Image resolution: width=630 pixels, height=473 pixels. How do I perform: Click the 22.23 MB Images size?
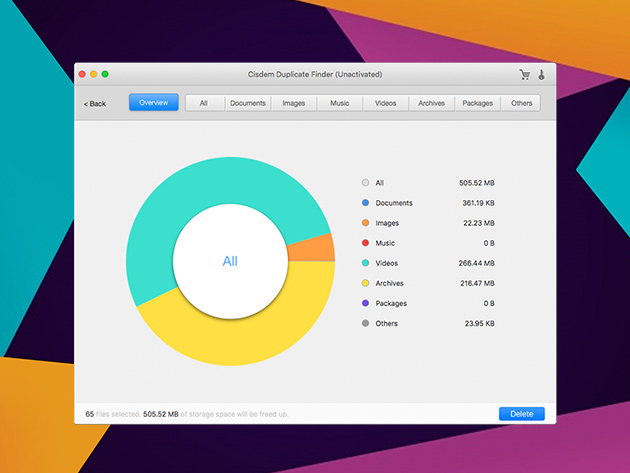pos(479,223)
